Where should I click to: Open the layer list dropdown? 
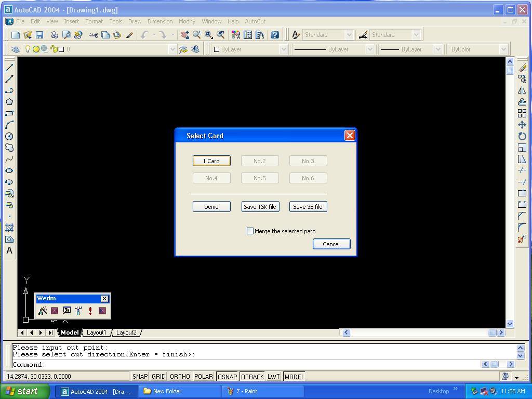pos(172,49)
